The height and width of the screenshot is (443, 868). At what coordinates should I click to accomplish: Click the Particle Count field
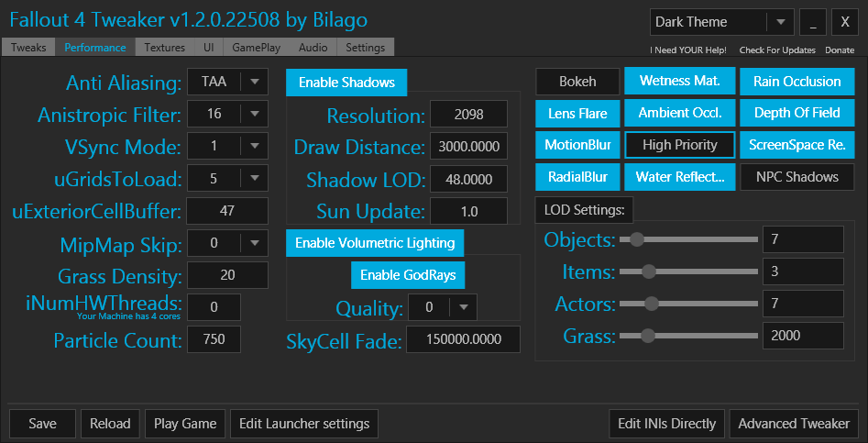tap(214, 338)
